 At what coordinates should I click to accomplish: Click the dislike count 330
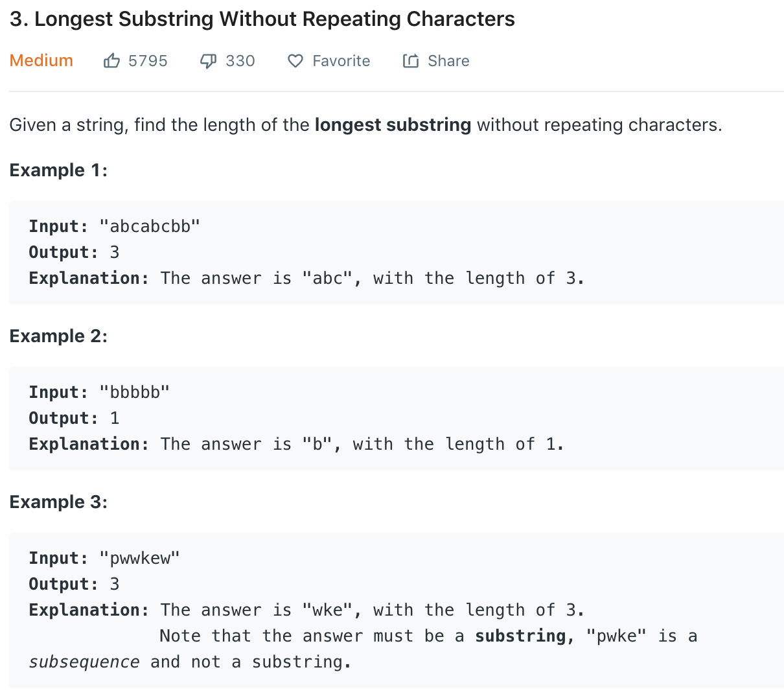[x=240, y=61]
